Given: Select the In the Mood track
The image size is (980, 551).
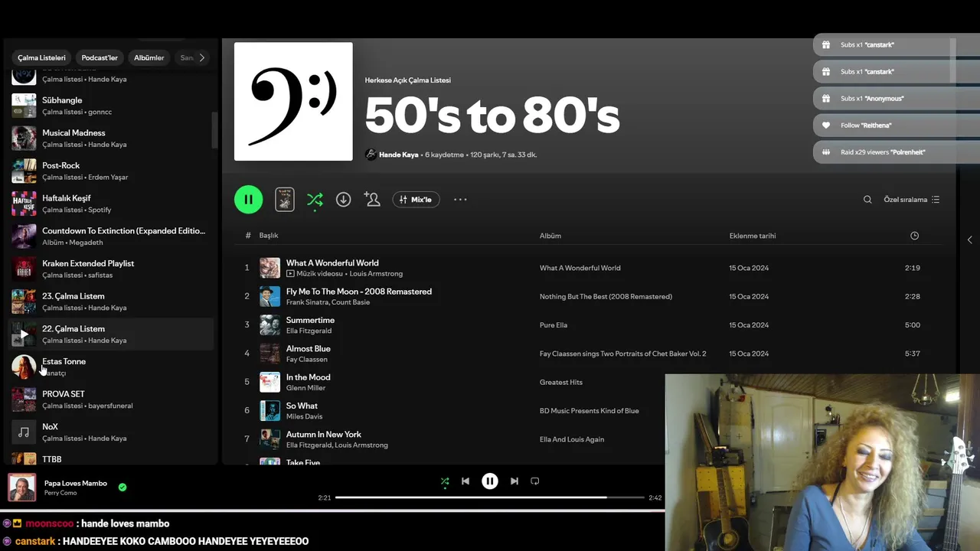Looking at the screenshot, I should point(309,377).
